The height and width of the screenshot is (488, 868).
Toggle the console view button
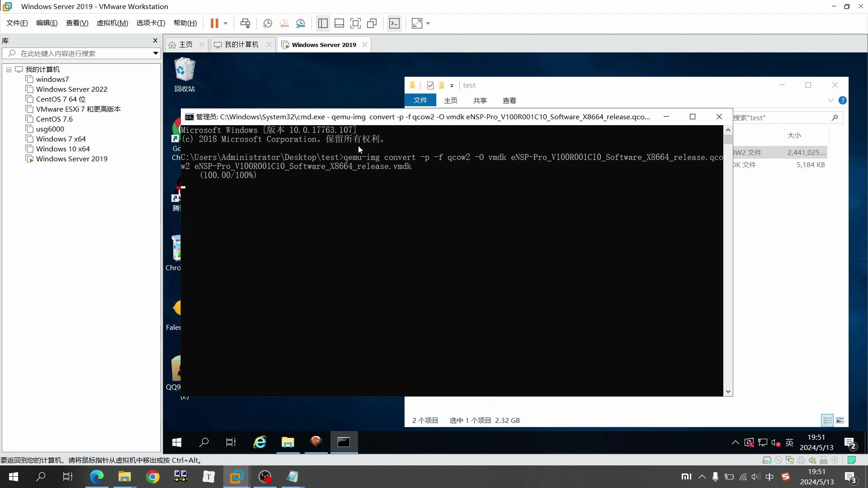(394, 23)
